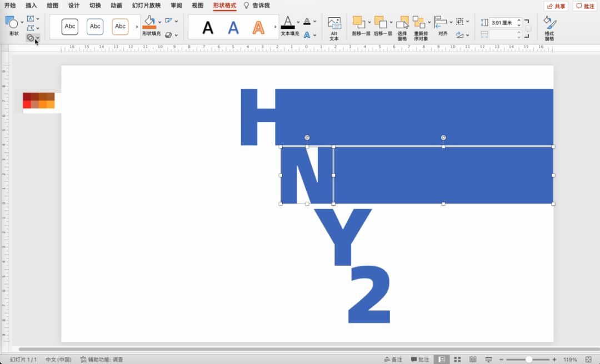Switch to slide sorter view in status bar

(458, 360)
